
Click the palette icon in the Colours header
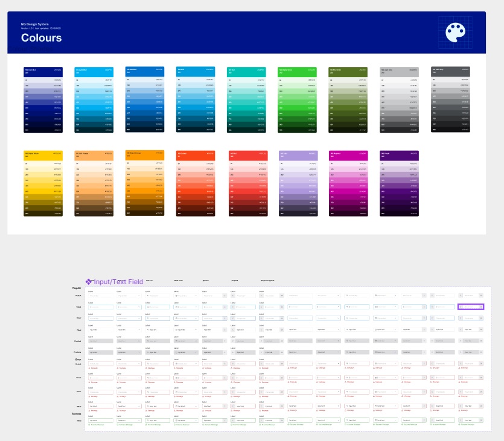point(455,33)
